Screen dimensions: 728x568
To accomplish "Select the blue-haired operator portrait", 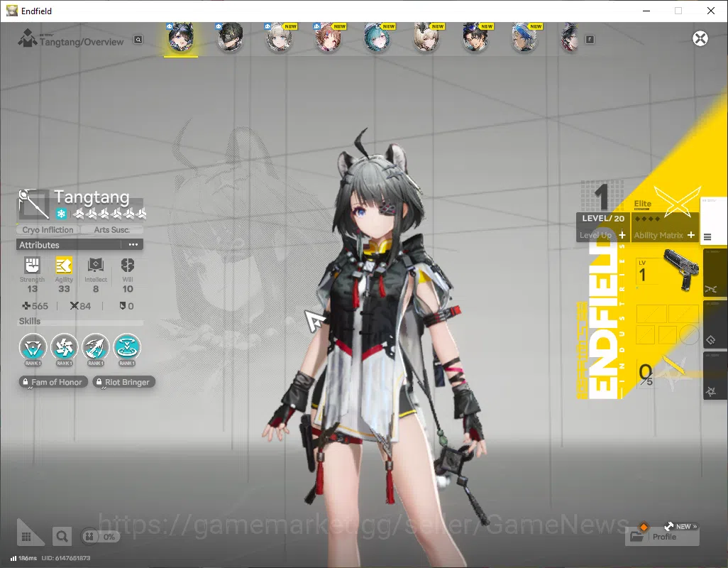I will coord(525,38).
